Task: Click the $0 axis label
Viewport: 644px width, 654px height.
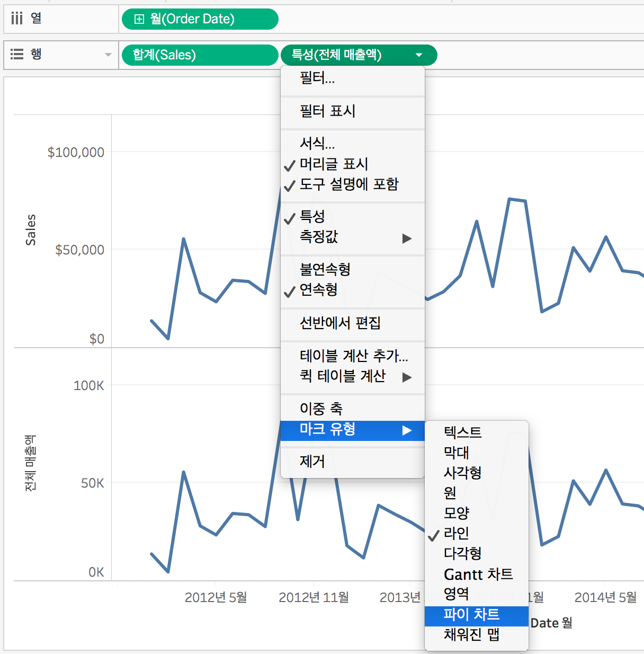Action: pyautogui.click(x=97, y=339)
